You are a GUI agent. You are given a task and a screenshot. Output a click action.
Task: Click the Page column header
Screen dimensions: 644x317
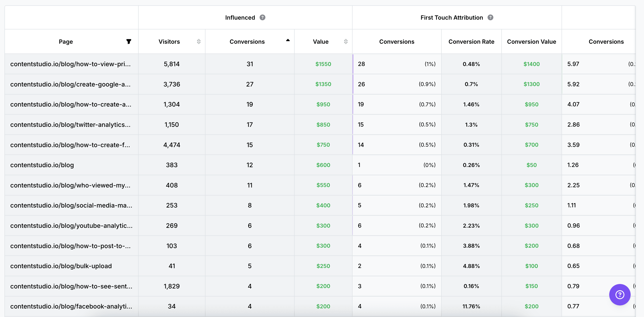pyautogui.click(x=66, y=42)
